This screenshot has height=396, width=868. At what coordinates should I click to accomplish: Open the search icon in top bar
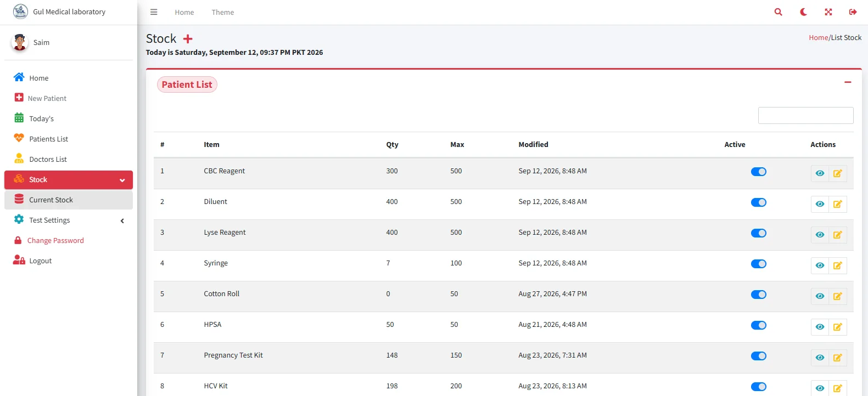778,12
